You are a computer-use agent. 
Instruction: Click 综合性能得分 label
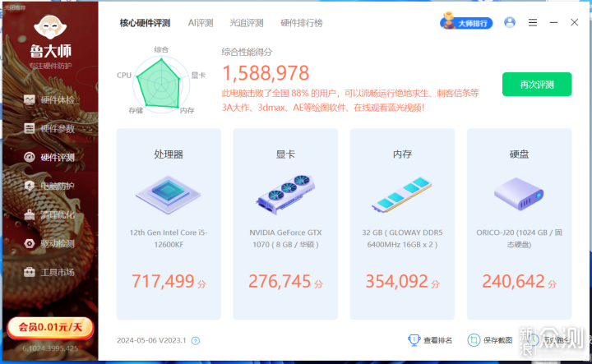pos(247,52)
